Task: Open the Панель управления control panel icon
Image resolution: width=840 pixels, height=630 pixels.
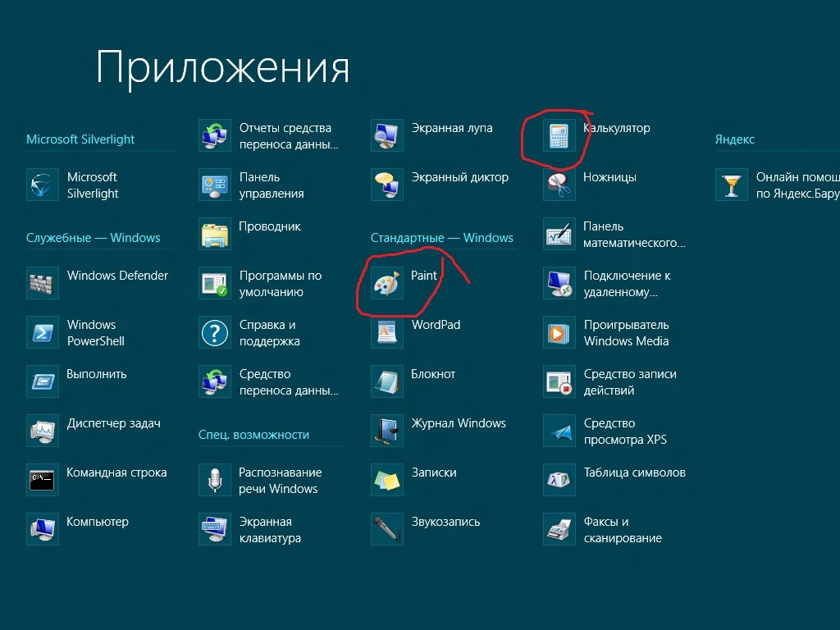Action: pos(215,185)
